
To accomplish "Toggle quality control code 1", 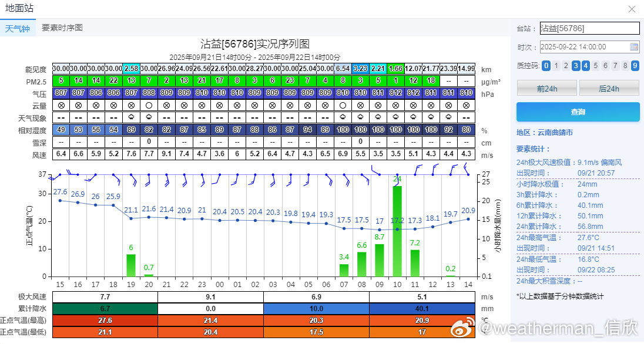I will (x=556, y=66).
